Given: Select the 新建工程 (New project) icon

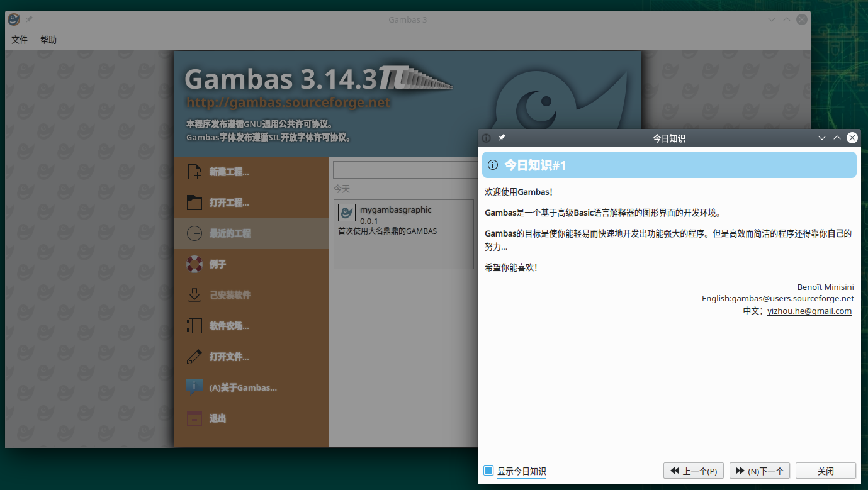Looking at the screenshot, I should click(193, 172).
